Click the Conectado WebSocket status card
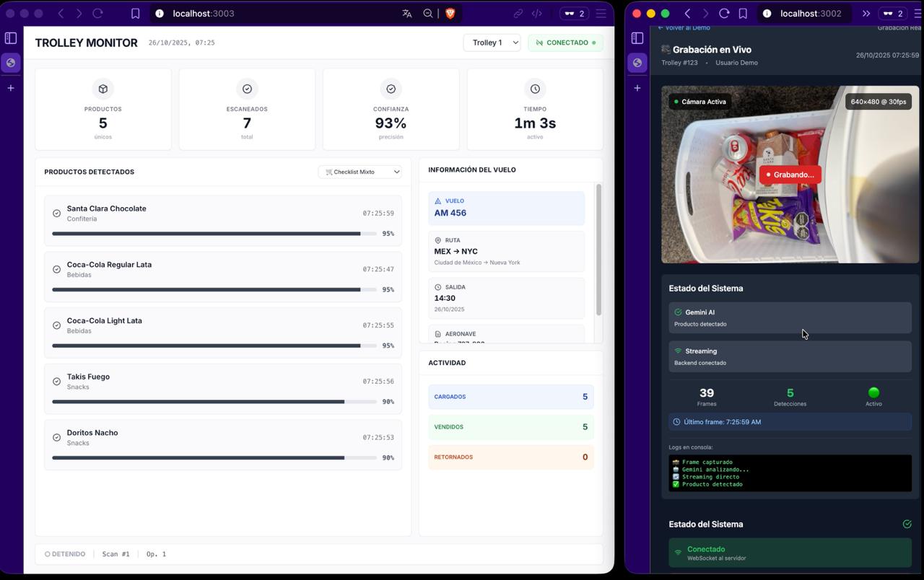This screenshot has height=580, width=924. (x=790, y=553)
